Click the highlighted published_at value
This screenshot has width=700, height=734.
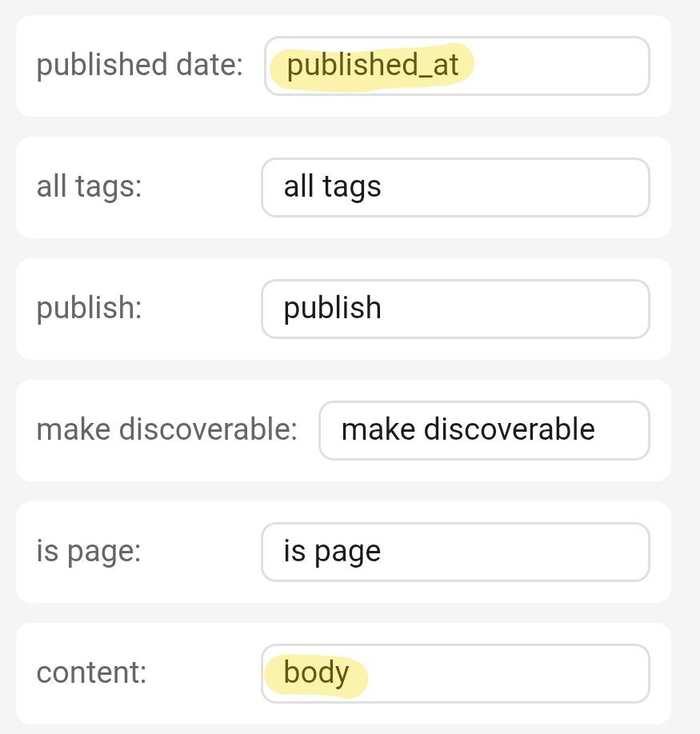pos(373,66)
